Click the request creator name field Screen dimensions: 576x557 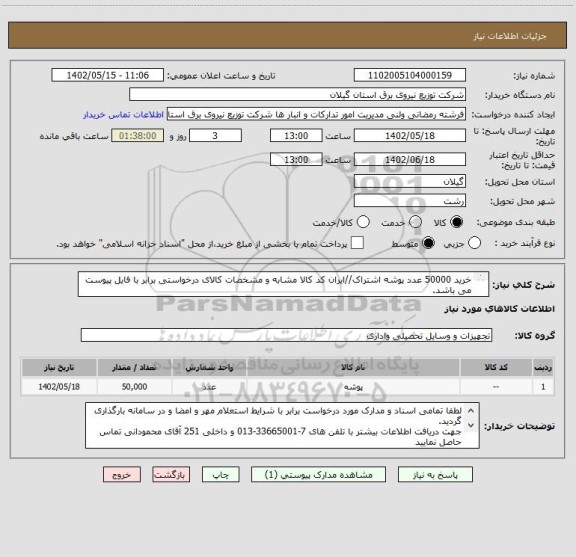tap(316, 114)
